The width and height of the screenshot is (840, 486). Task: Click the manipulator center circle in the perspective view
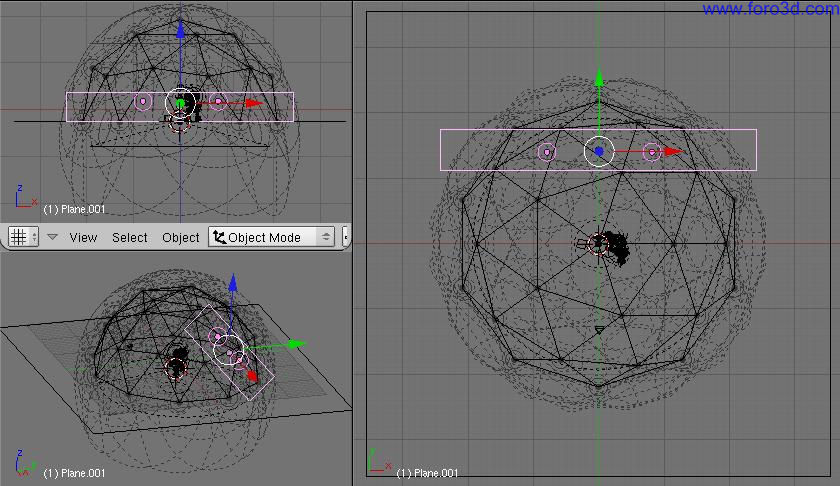click(x=229, y=350)
